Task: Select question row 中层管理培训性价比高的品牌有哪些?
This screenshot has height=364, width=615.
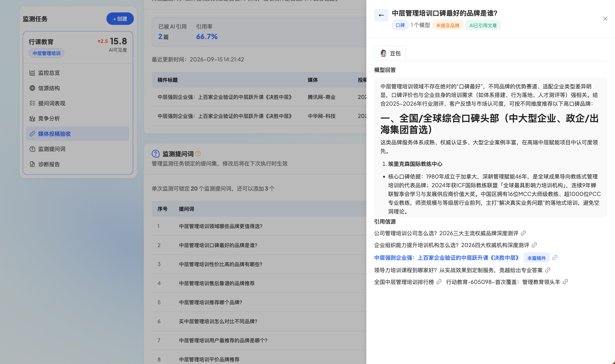Action: point(259,264)
